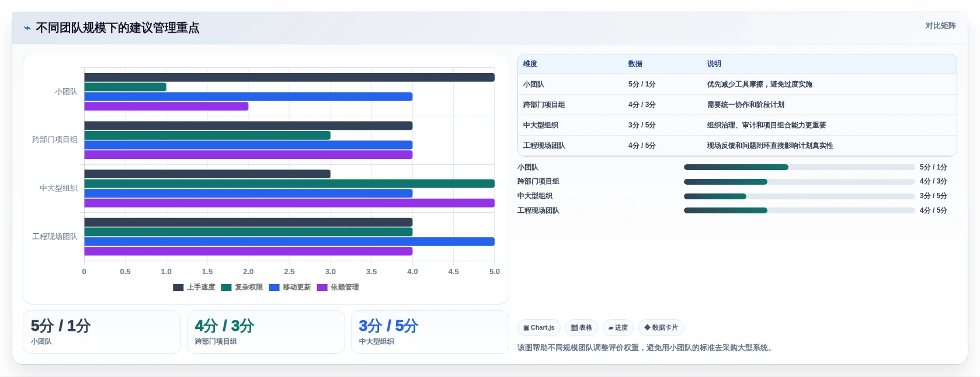Select the 中大型组织 table row cell
Image resolution: width=980 pixels, height=377 pixels.
point(541,125)
